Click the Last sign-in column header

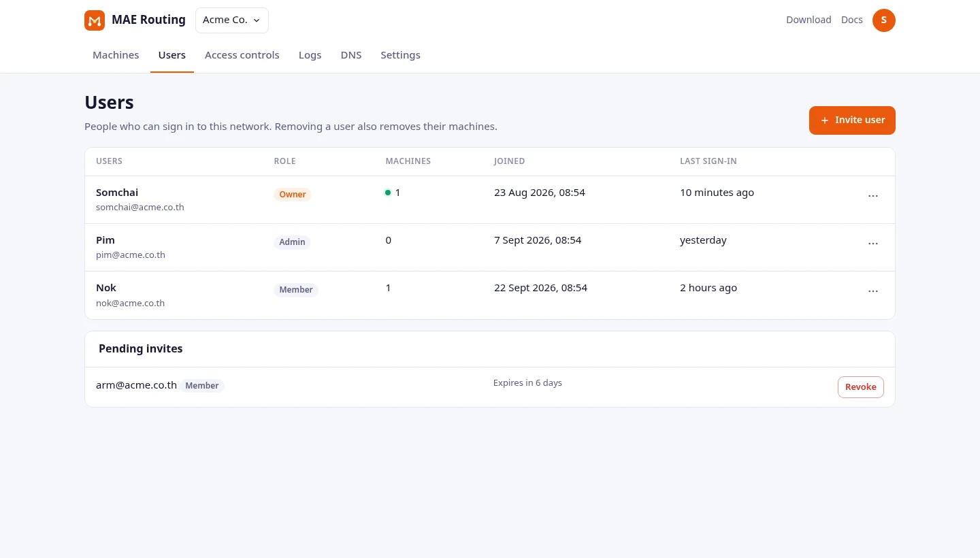(x=708, y=161)
